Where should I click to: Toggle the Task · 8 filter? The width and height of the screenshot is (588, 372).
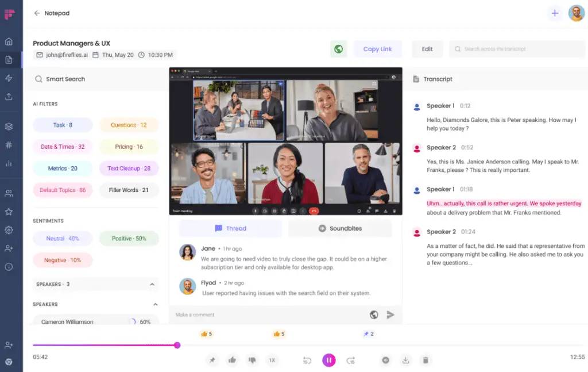(x=63, y=125)
